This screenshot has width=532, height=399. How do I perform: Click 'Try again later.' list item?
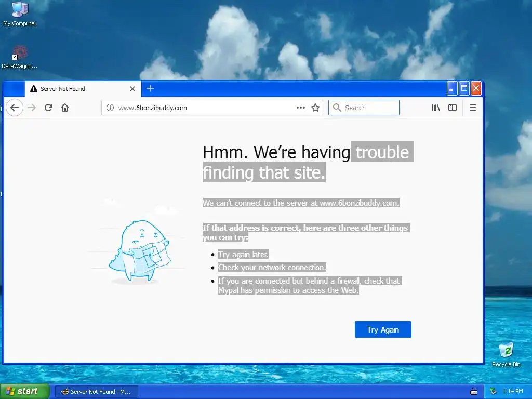pyautogui.click(x=243, y=255)
